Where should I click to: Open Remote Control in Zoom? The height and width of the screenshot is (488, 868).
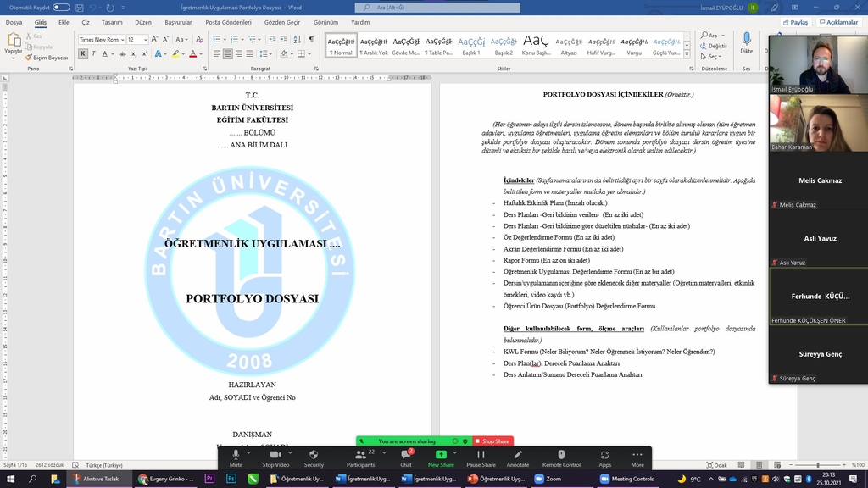(x=561, y=457)
